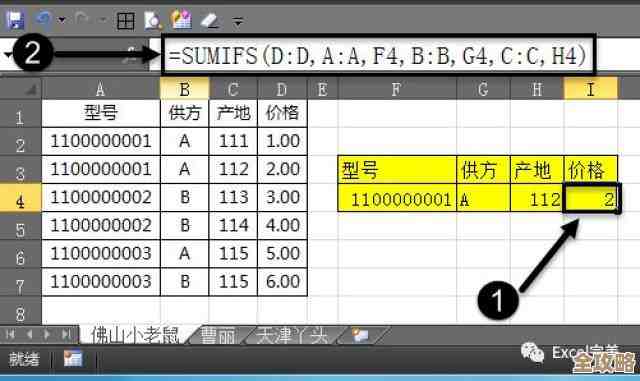Click cell C4 showing 113

click(x=233, y=198)
